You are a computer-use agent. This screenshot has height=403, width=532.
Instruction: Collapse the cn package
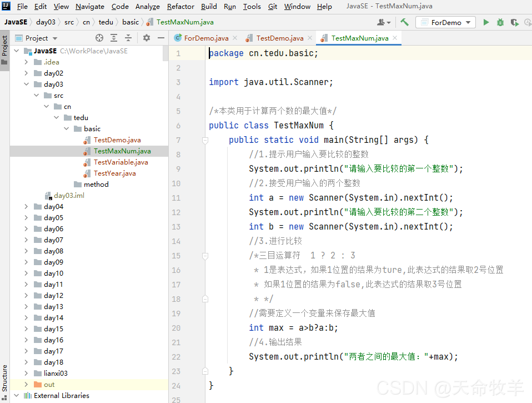point(47,107)
